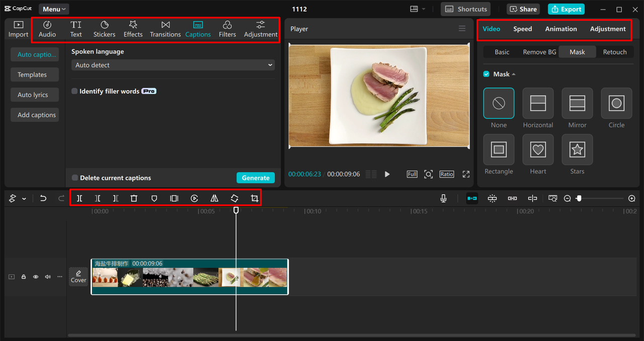Click the Export button
Viewport: 644px width, 341px height.
pyautogui.click(x=566, y=9)
